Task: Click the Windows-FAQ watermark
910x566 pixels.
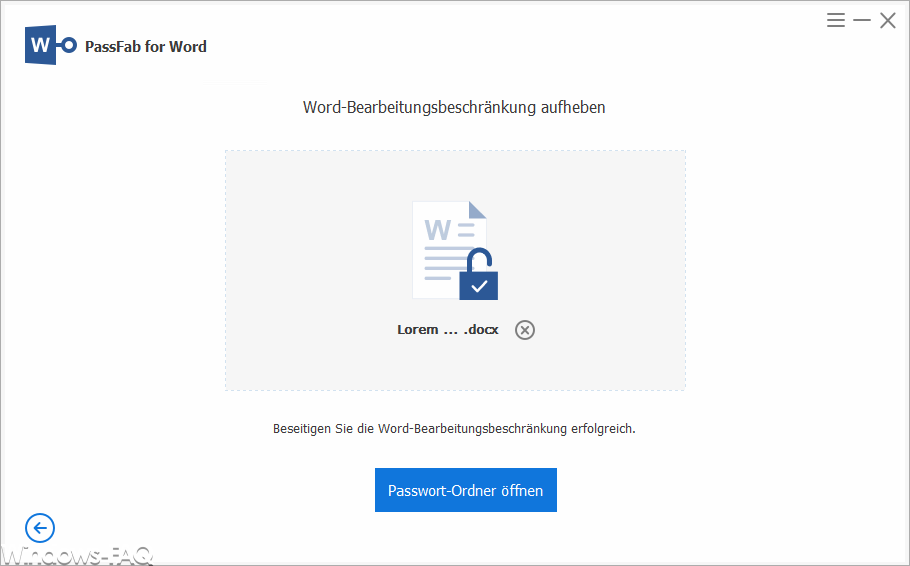Action: [76, 556]
